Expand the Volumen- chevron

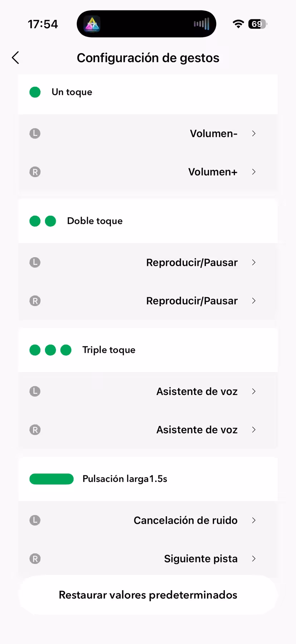click(x=253, y=133)
